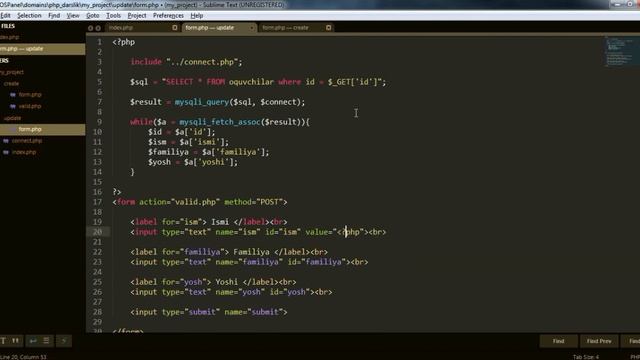Select the form.php — update tab

point(218,28)
